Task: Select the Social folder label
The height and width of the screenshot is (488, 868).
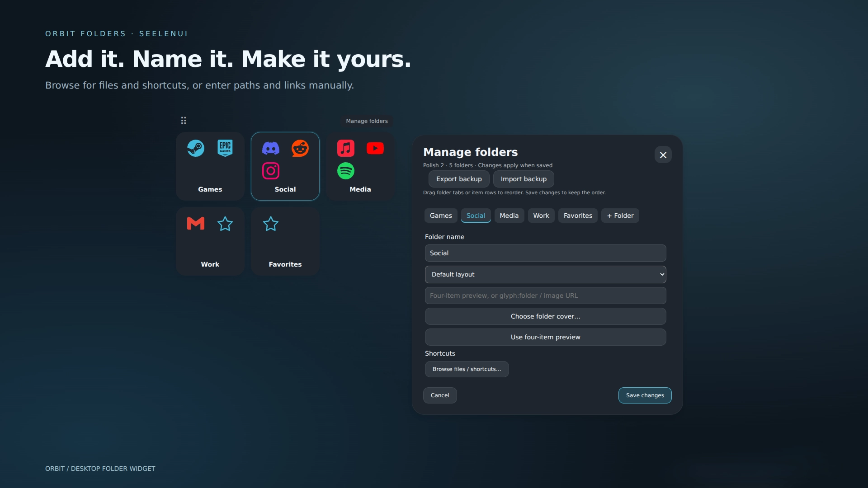Action: (x=285, y=189)
